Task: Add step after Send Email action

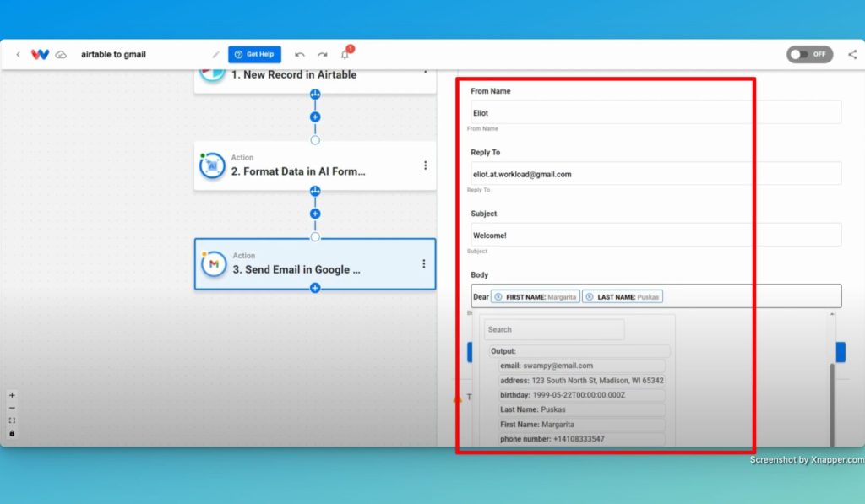Action: coord(315,288)
